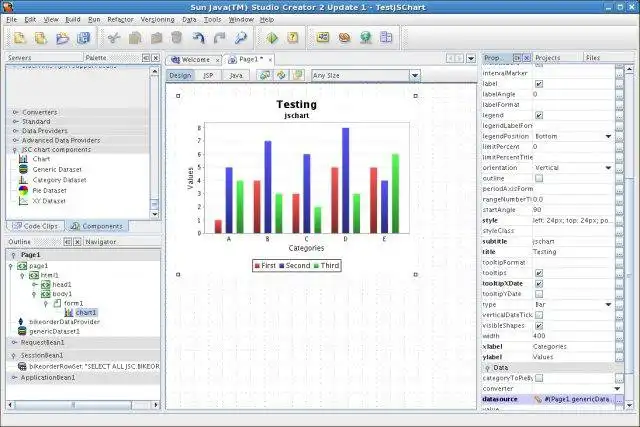Toggle the label property checkbox
Screen dimensions: 640x427
(539, 84)
